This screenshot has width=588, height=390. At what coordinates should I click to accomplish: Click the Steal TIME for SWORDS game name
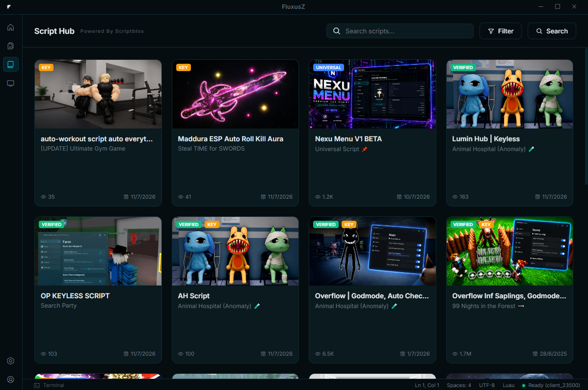[x=211, y=149]
